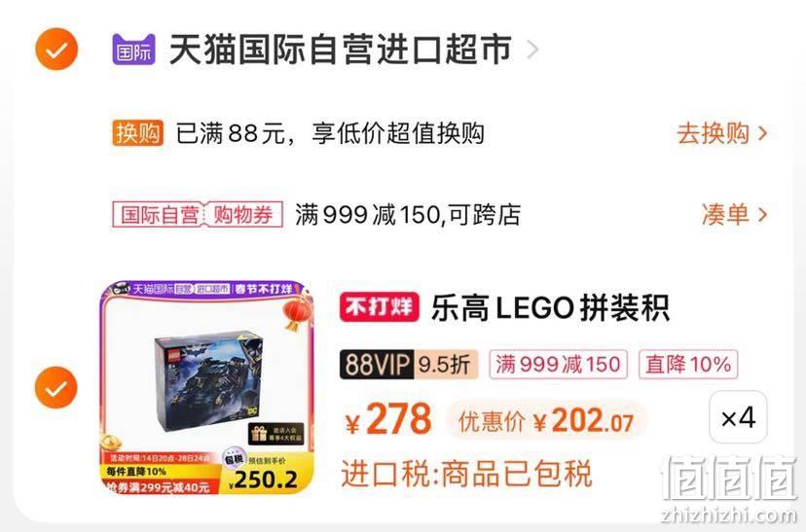Select the 满999减150 promotion tag
This screenshot has height=532, width=806.
click(558, 365)
